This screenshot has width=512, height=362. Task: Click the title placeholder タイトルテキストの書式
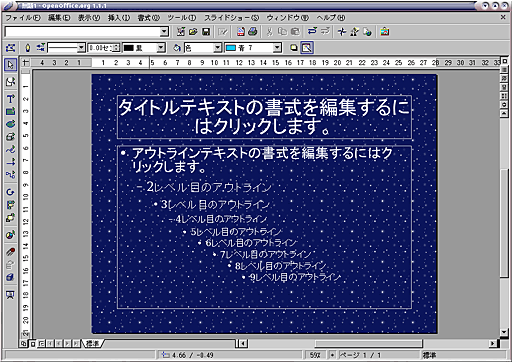(x=264, y=117)
